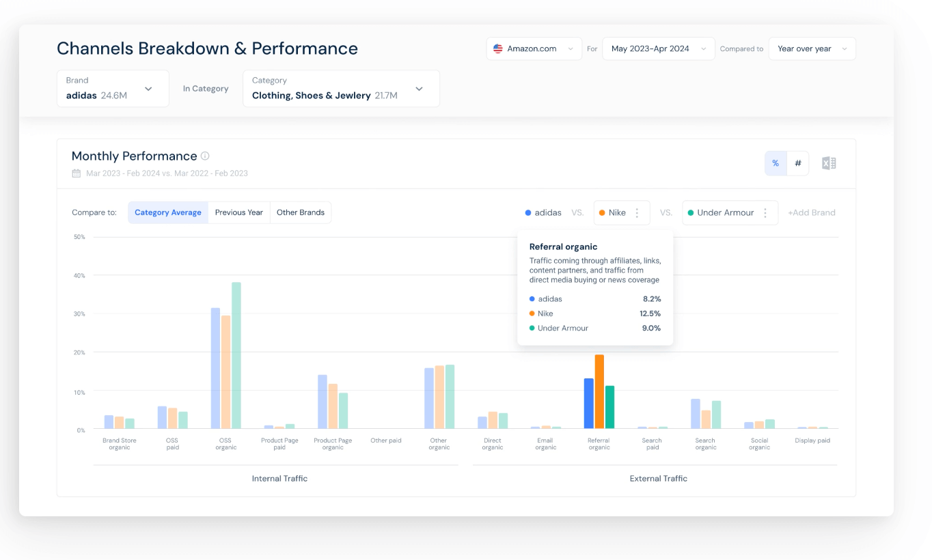Open the Clothing, Shoes & Jewlery category dropdown

click(418, 88)
